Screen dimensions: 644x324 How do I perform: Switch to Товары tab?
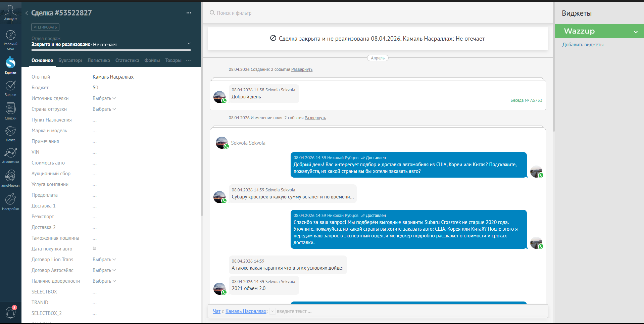point(173,60)
